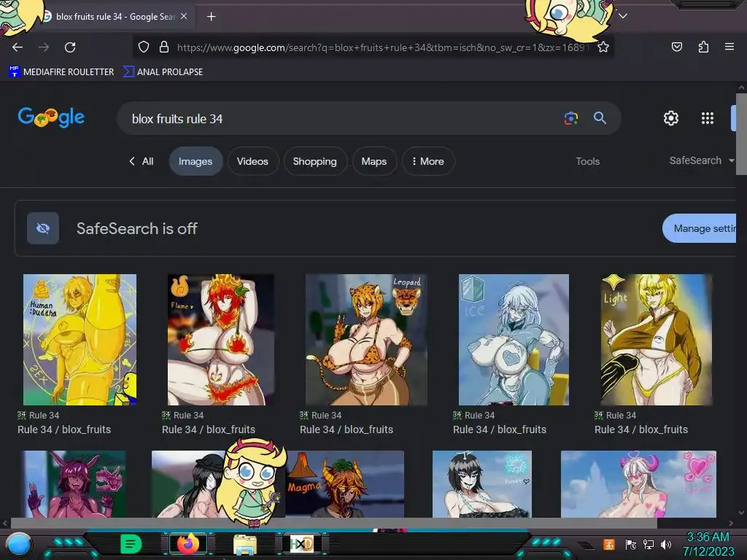The image size is (747, 560).
Task: Click the horizontal scrollbar at bottom
Action: pos(333,524)
